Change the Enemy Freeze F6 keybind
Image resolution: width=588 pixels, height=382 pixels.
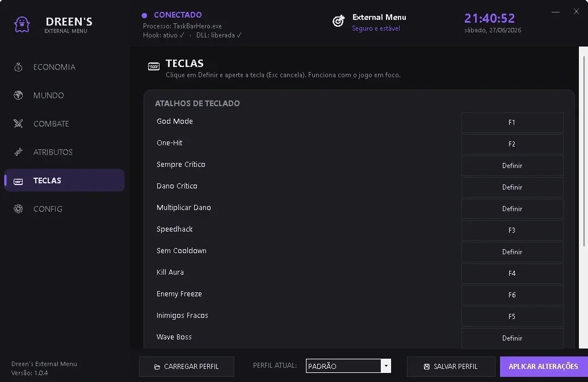pyautogui.click(x=513, y=295)
